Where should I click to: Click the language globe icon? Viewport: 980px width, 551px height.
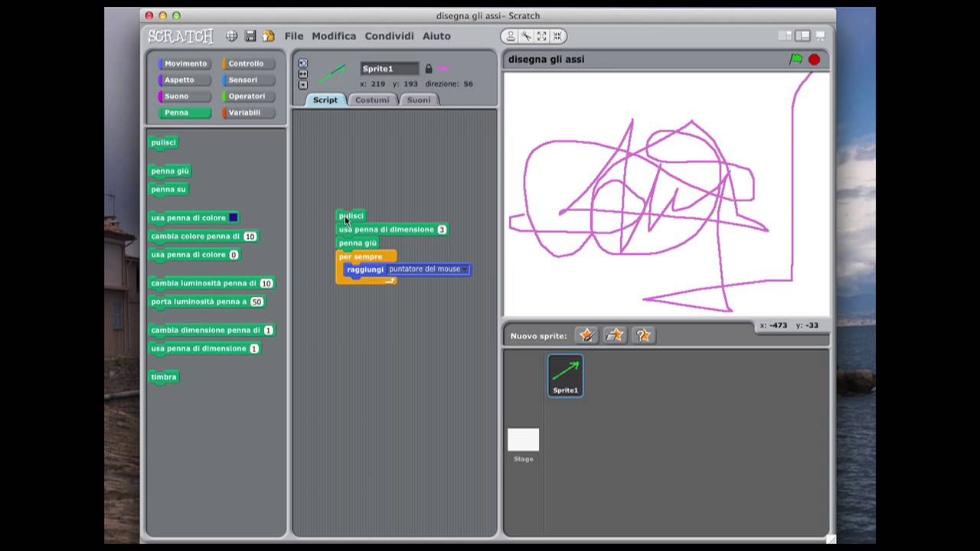tap(231, 36)
